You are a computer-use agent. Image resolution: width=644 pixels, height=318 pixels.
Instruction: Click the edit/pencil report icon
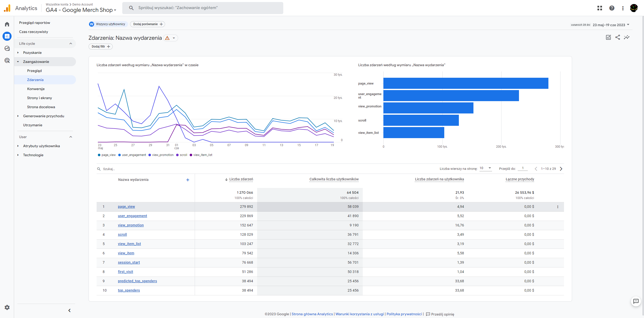pos(608,37)
